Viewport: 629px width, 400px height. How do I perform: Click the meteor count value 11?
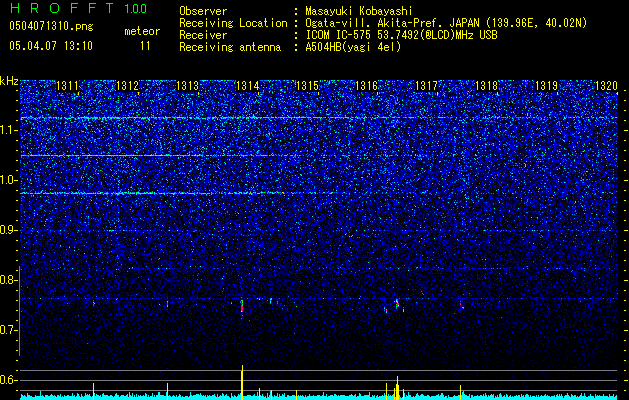click(x=145, y=46)
